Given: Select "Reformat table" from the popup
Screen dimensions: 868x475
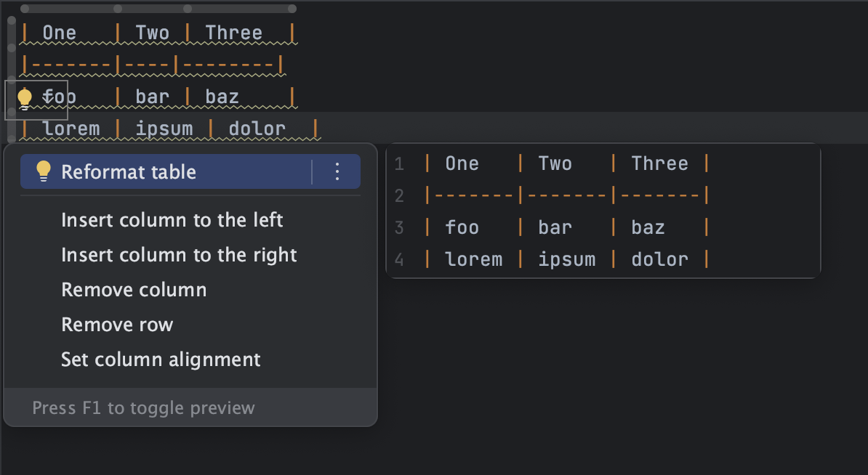Looking at the screenshot, I should [128, 172].
